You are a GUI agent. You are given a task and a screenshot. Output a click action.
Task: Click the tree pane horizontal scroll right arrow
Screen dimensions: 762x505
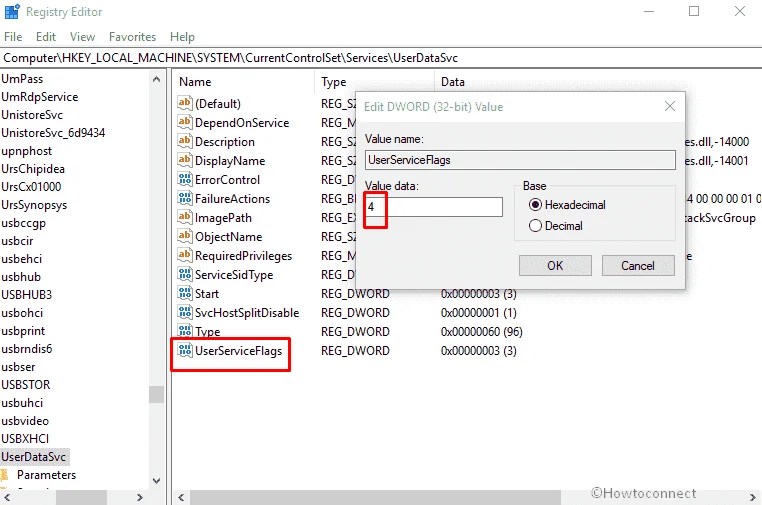pos(140,497)
